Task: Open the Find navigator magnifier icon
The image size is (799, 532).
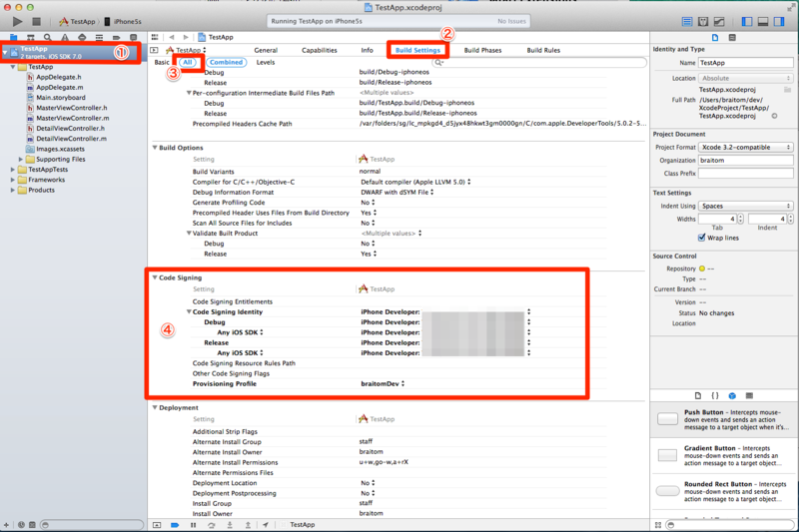Action: point(47,37)
